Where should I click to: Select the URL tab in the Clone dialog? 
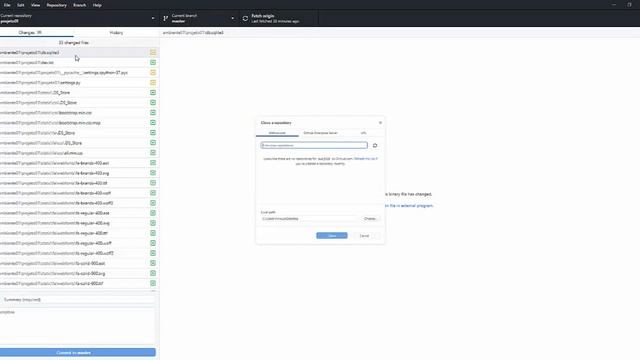pos(363,133)
